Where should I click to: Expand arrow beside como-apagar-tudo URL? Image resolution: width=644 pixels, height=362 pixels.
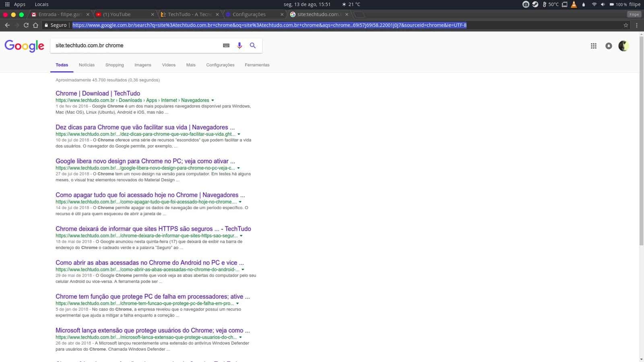pos(240,202)
